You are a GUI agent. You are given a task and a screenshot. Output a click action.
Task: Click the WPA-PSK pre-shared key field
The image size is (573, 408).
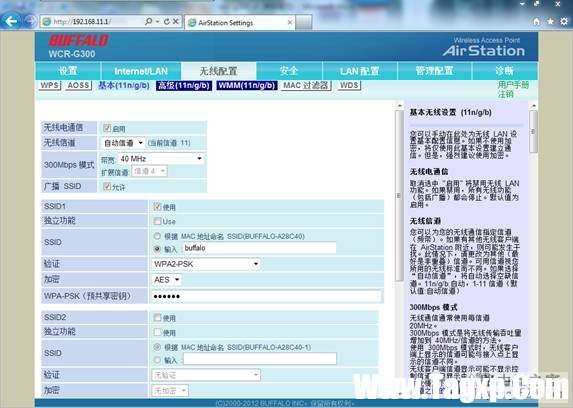coord(266,296)
